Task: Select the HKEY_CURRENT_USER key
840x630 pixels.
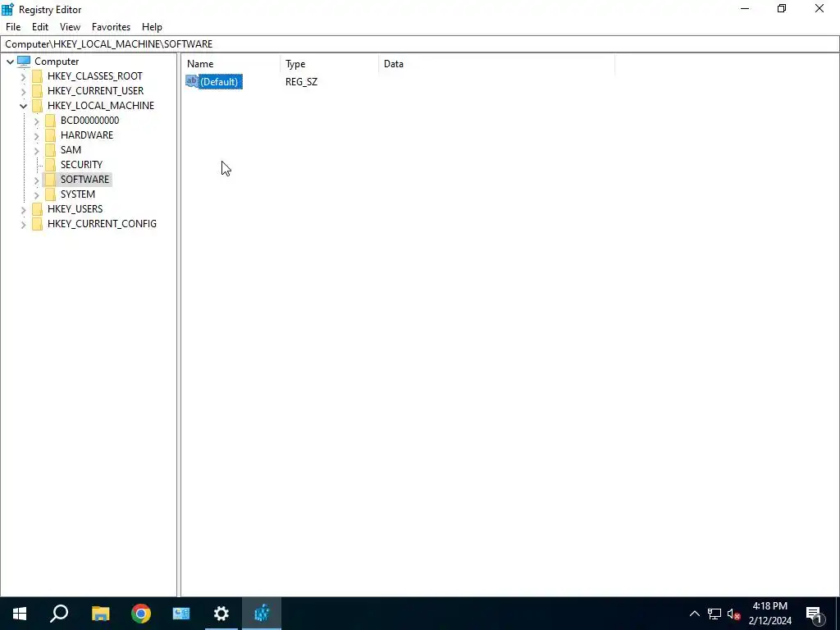Action: click(95, 91)
